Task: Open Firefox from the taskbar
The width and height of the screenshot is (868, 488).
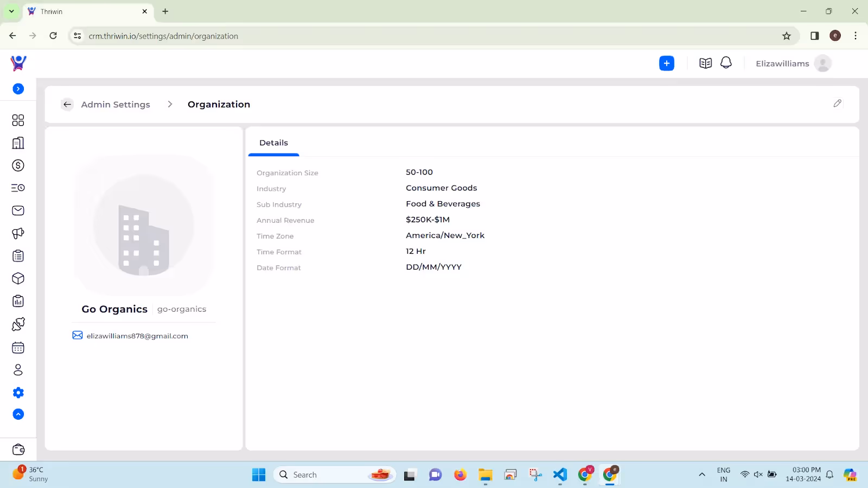Action: click(461, 474)
